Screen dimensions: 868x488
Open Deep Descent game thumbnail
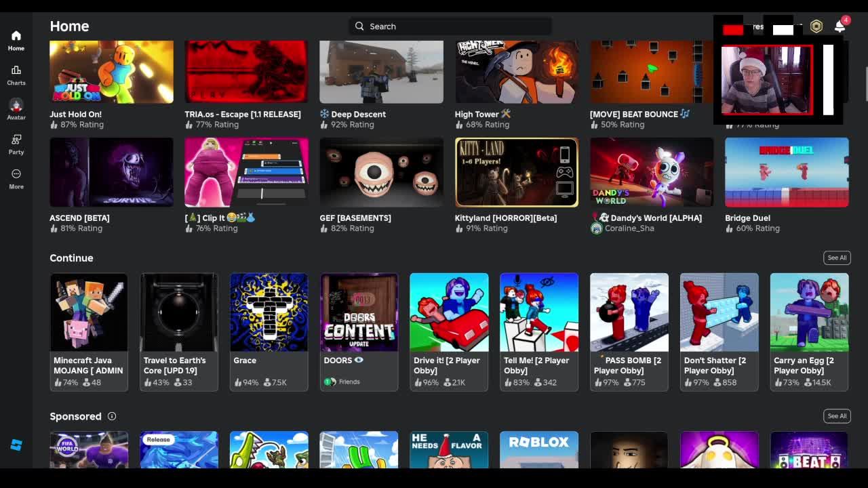[x=381, y=72]
